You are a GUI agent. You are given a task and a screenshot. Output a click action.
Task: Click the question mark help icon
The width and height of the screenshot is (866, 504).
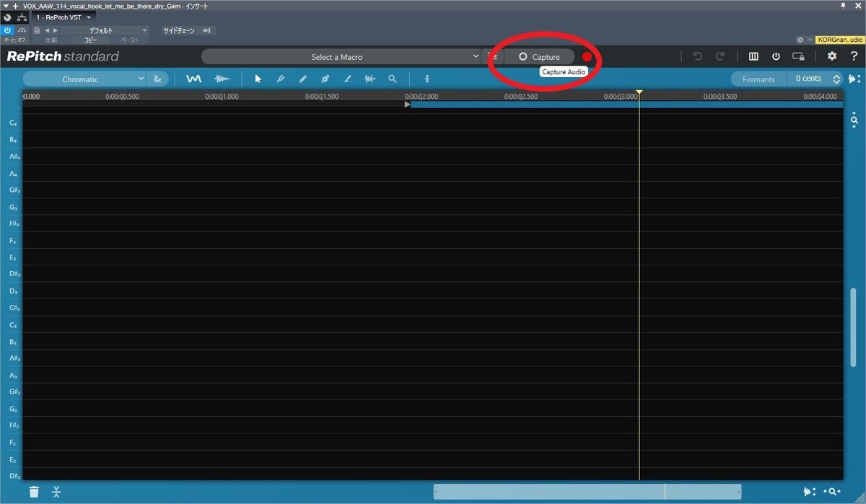(x=854, y=56)
